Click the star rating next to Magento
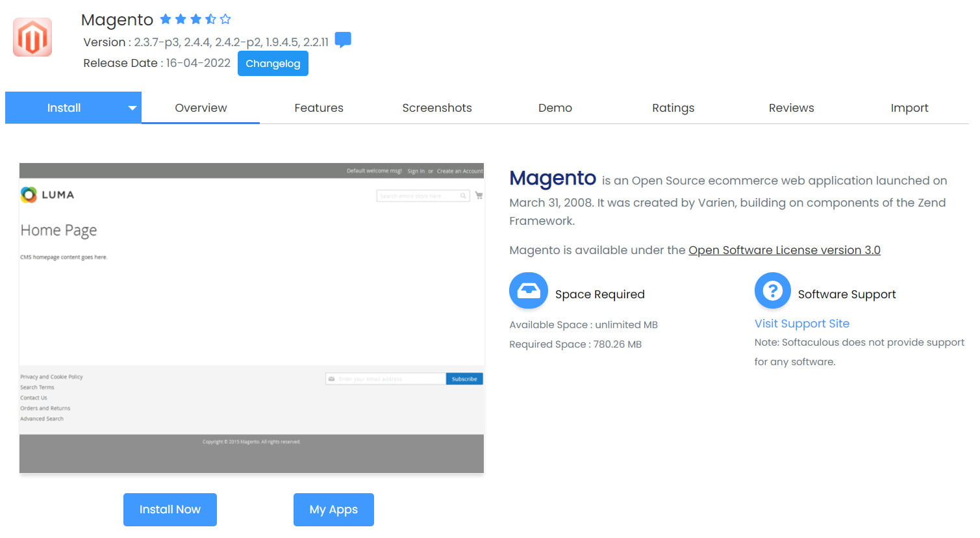This screenshot has height=538, width=980. tap(195, 19)
